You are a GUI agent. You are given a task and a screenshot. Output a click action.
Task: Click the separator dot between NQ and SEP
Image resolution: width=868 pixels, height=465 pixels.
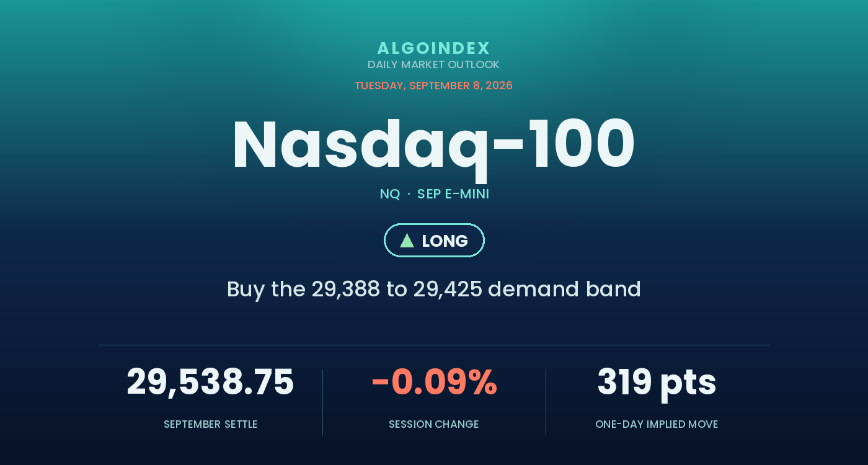click(409, 195)
